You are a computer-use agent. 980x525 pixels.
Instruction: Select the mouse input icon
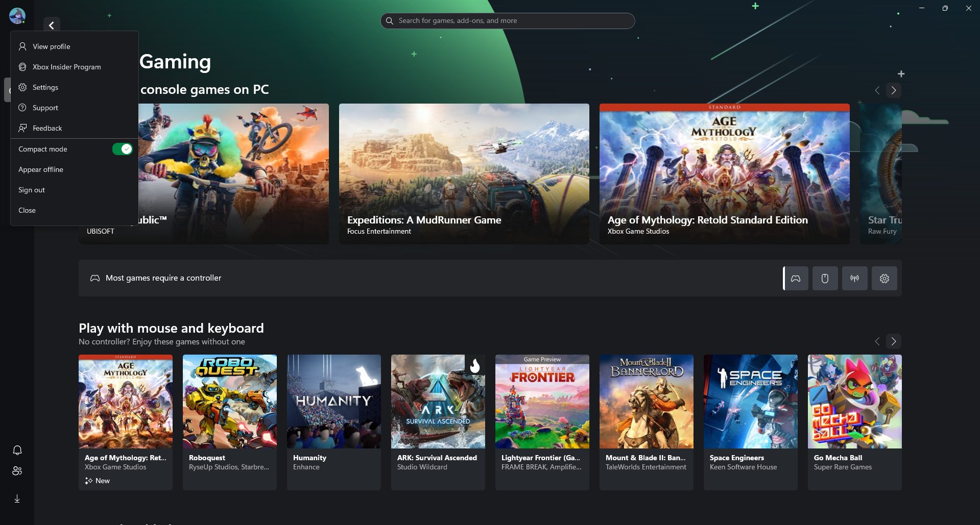point(825,278)
